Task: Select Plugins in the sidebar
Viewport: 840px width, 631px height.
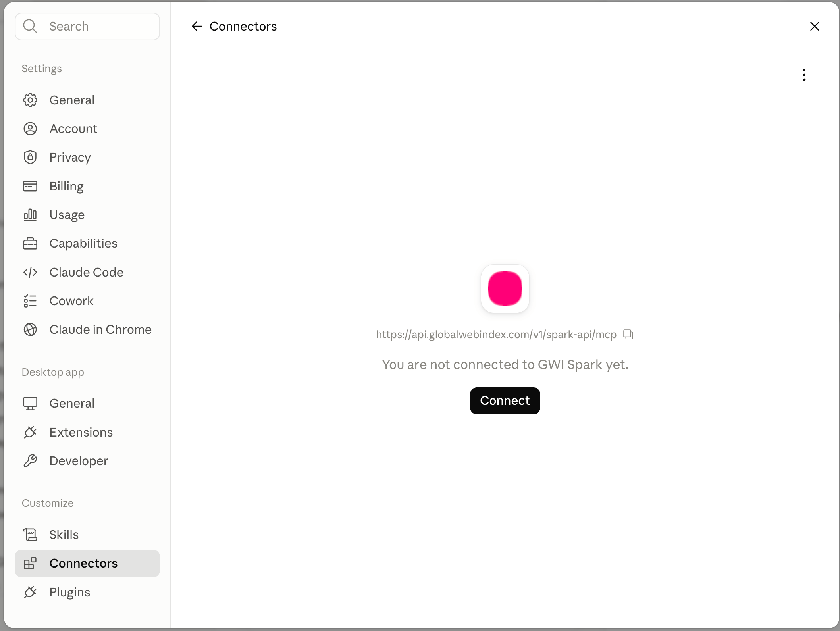Action: coord(87,592)
